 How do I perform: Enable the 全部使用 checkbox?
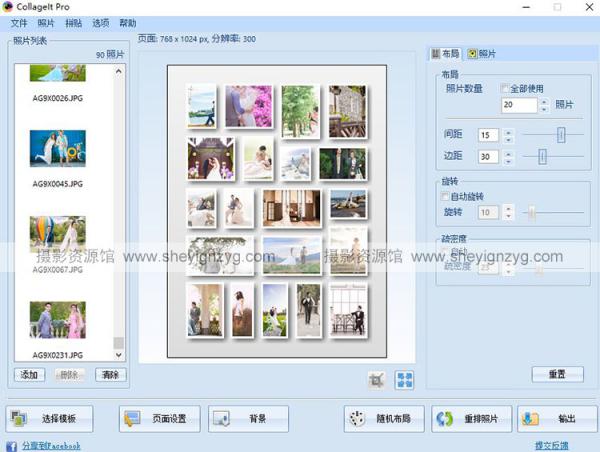click(505, 89)
